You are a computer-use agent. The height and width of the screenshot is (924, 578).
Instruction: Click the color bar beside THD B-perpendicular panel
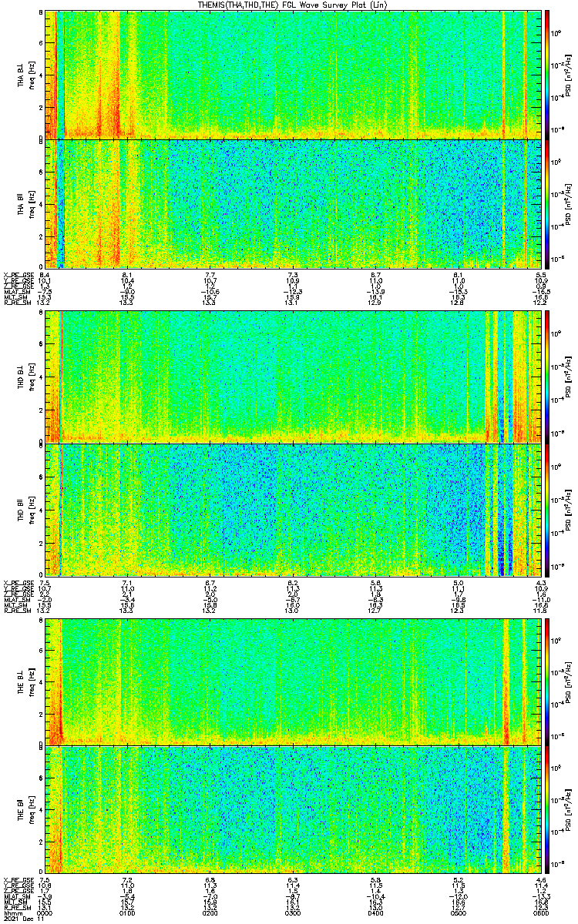point(548,377)
